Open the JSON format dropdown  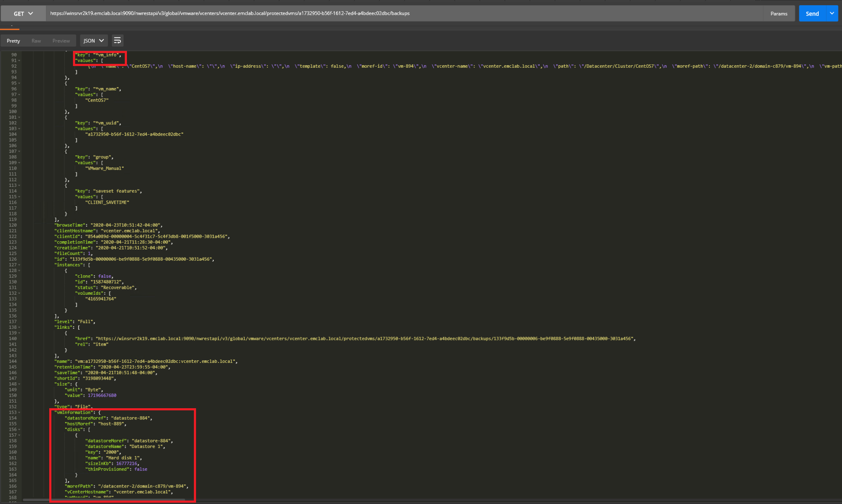93,41
